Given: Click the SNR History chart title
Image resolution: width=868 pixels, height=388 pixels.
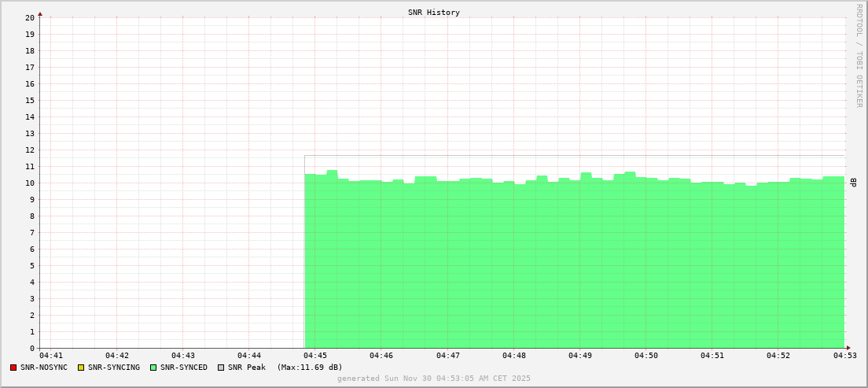Looking at the screenshot, I should point(434,13).
